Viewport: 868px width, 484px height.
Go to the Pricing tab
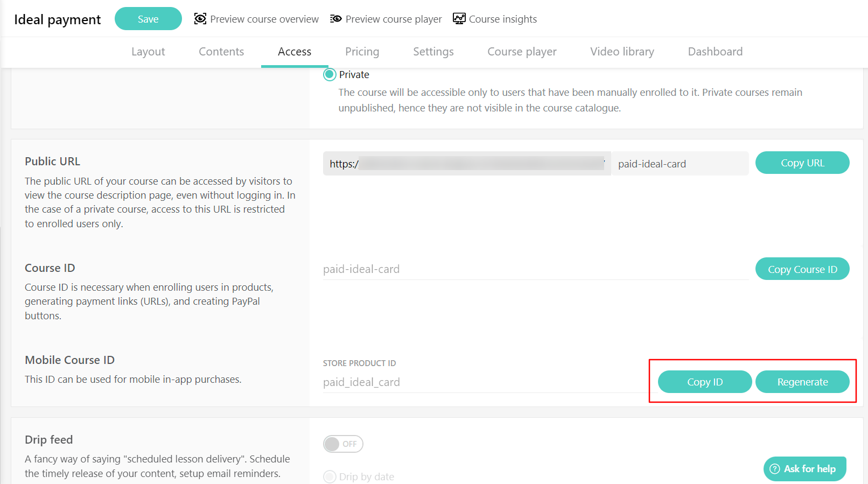[x=362, y=52]
